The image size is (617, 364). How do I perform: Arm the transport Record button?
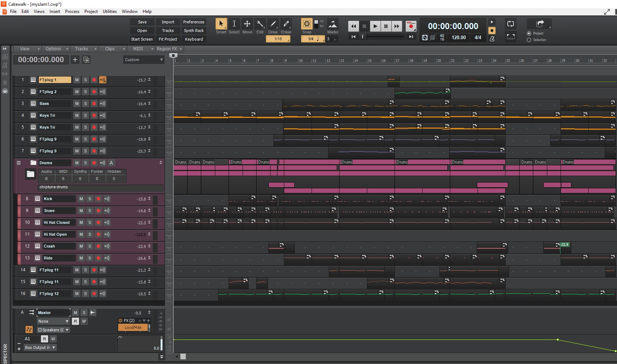[x=411, y=26]
